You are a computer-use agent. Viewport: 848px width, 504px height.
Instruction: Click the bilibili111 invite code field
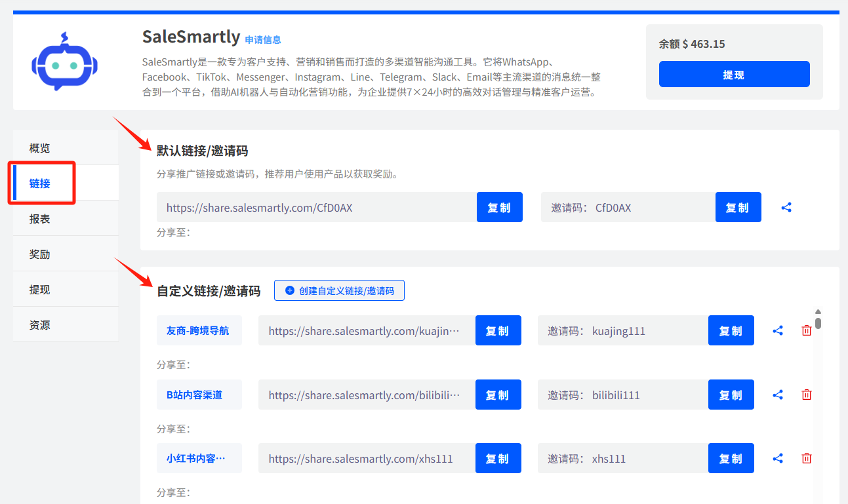[623, 395]
